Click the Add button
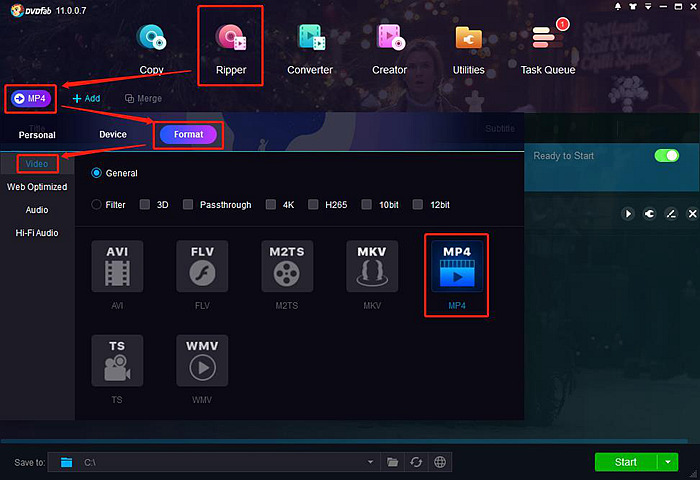Image resolution: width=700 pixels, height=480 pixels. 86,98
